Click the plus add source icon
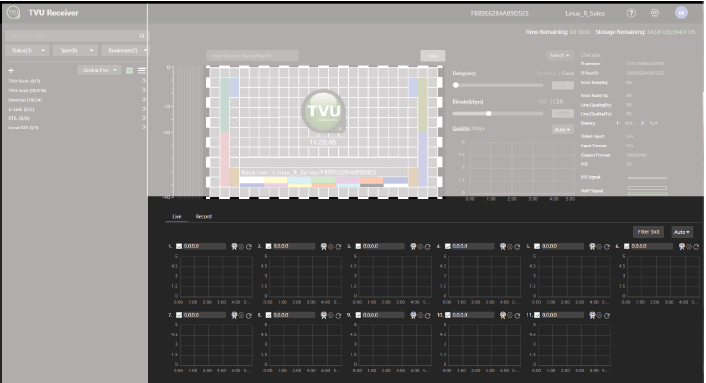This screenshot has height=383, width=706. [x=11, y=70]
